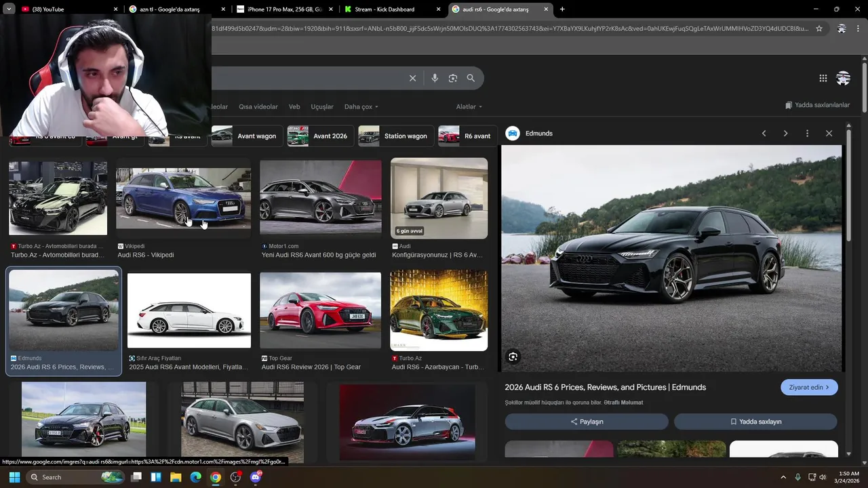Open the Vikipedi blue Audi RS6 thumbnail
868x488 pixels.
(x=183, y=199)
